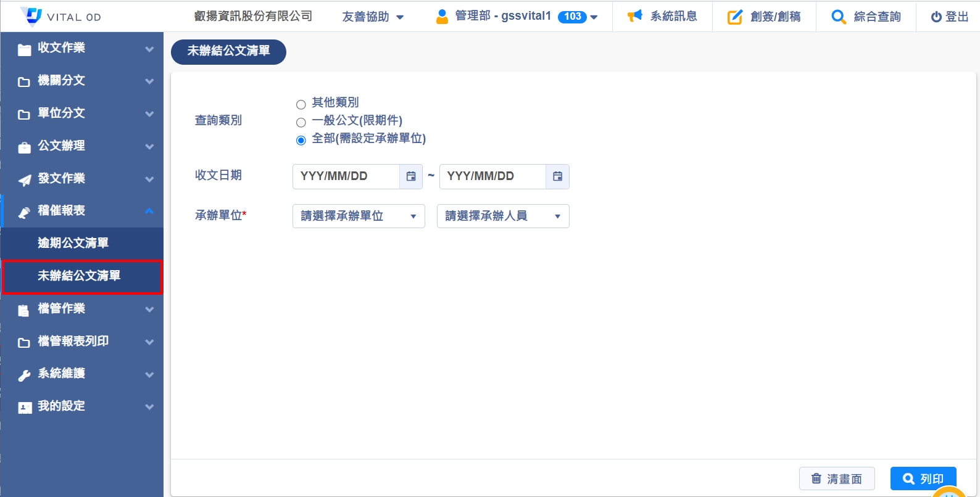Open the start date calendar picker icon

click(x=411, y=176)
